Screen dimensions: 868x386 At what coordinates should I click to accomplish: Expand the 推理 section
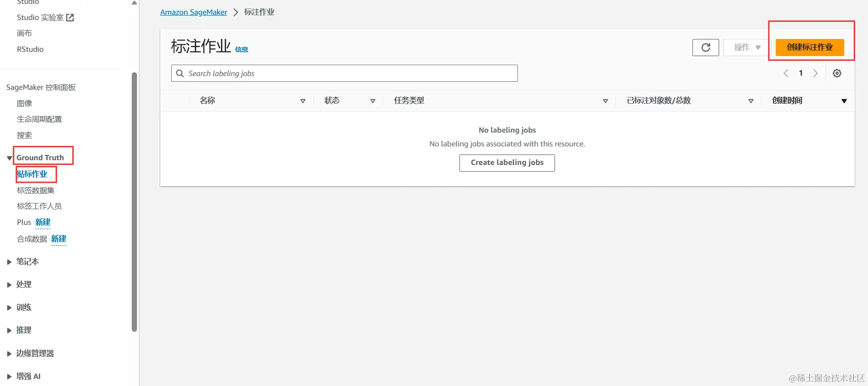9,330
